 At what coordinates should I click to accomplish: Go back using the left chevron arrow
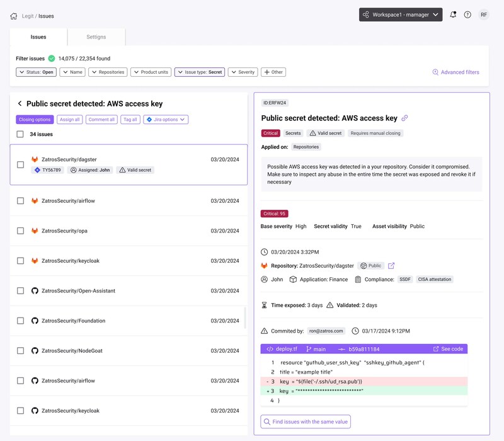[20, 103]
